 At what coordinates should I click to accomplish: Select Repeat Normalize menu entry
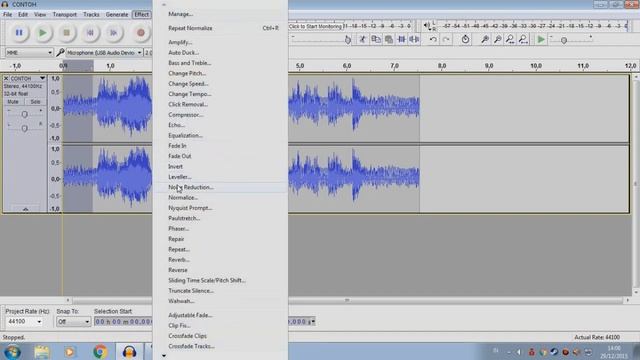pos(220,28)
